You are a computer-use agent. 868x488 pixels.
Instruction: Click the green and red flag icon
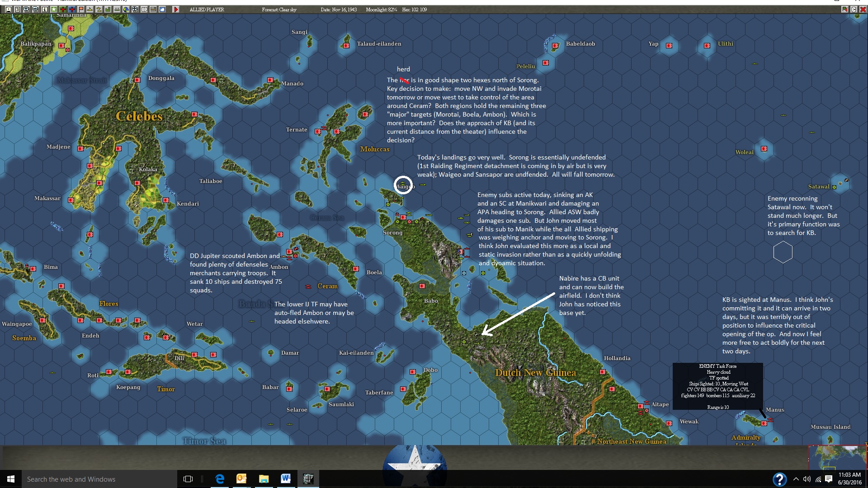[x=844, y=9]
